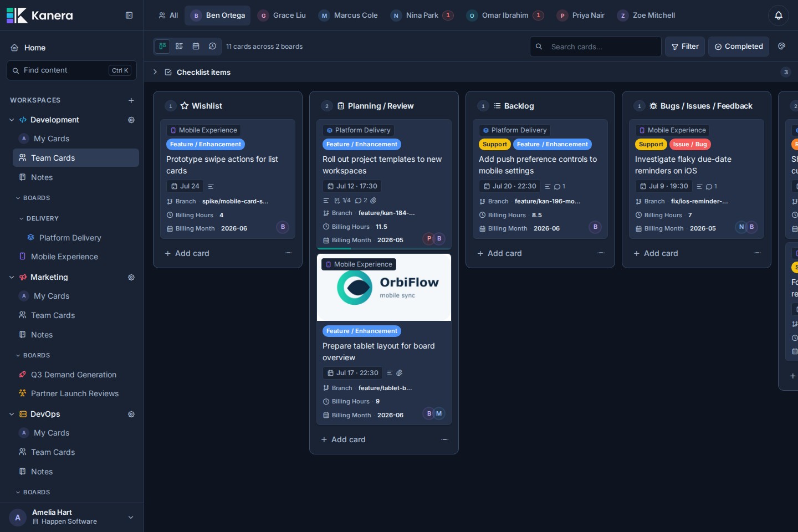Add card to Backlog column

(x=500, y=253)
